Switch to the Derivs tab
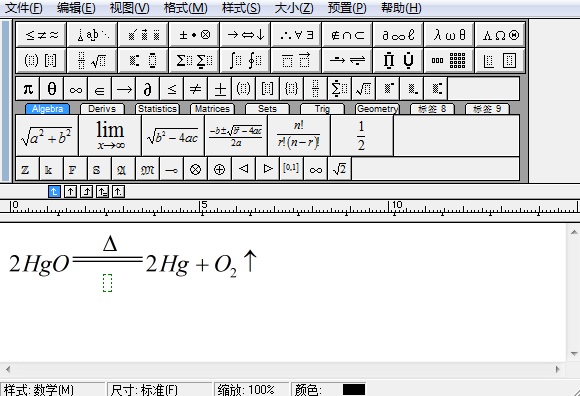The width and height of the screenshot is (580, 396). click(102, 109)
